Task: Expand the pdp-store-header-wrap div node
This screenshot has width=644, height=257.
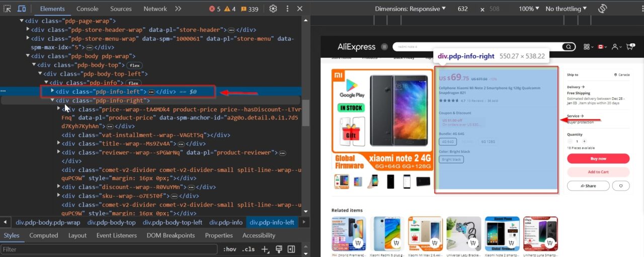Action: point(28,30)
